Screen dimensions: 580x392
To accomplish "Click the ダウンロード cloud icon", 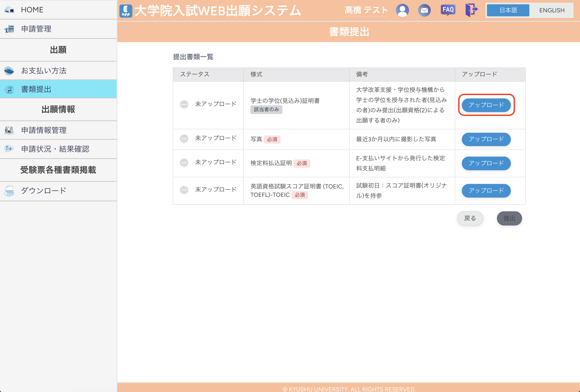I will (9, 191).
